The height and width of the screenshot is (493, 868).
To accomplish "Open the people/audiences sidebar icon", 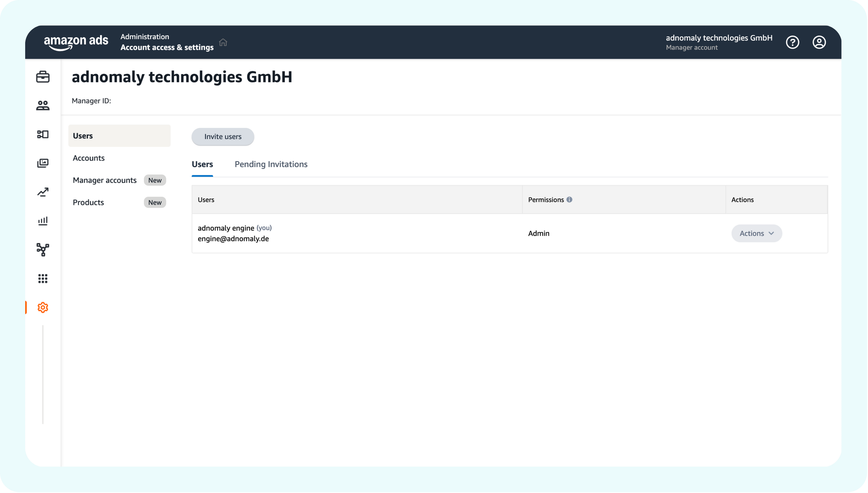I will point(43,106).
